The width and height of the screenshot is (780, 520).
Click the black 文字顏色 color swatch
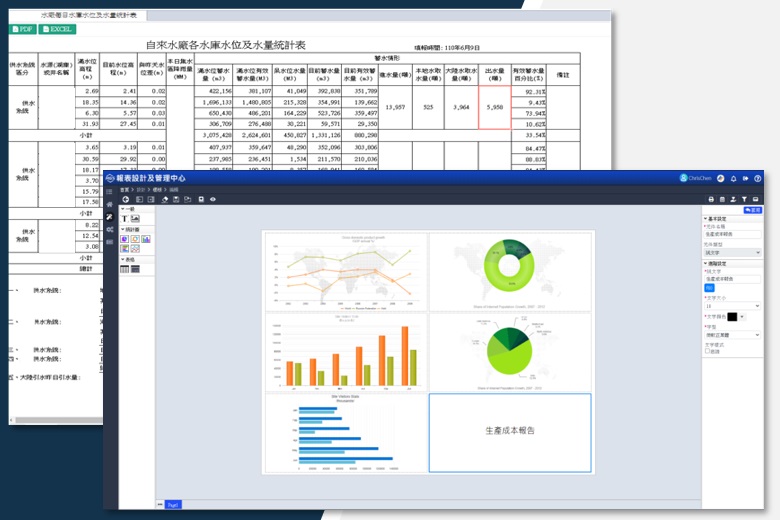(x=733, y=317)
